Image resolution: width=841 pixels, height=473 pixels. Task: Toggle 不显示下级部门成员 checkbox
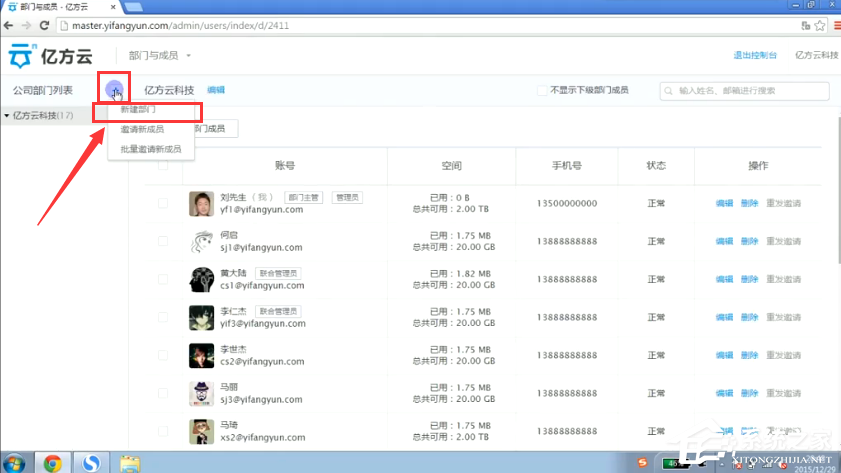[542, 90]
